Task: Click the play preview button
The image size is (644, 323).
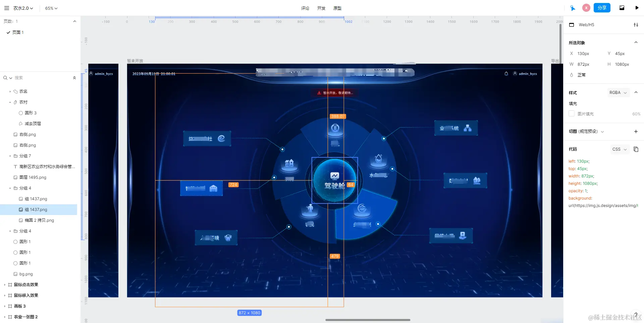Action: coord(637,8)
